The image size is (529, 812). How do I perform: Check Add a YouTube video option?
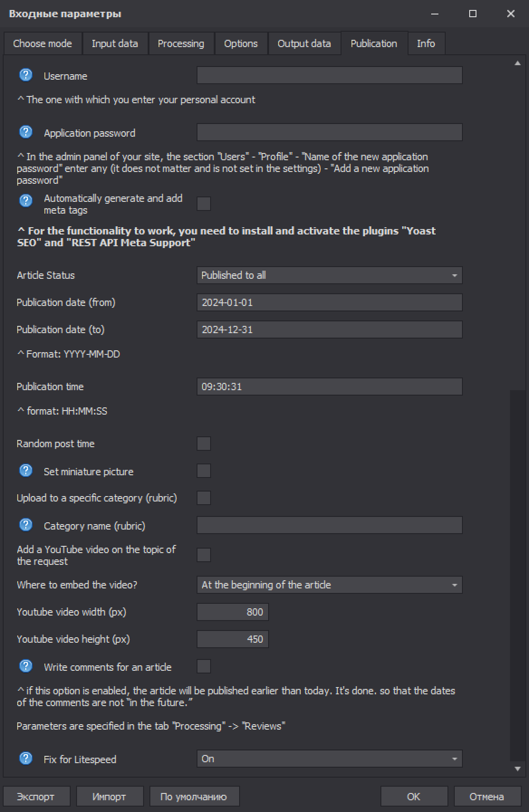204,555
